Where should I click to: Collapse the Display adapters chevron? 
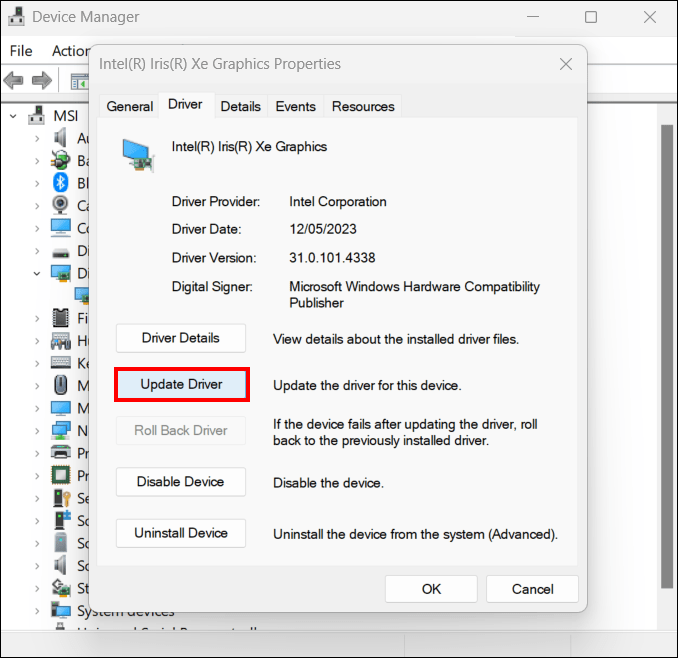pos(37,273)
